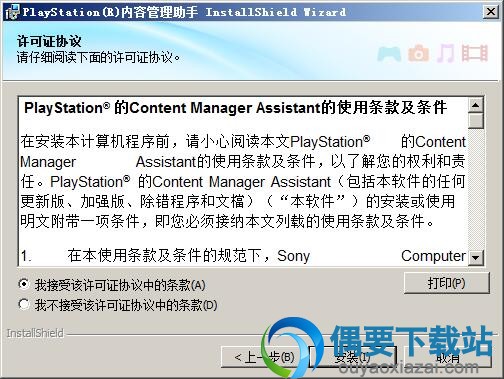Click the header text '许可证协议'
504x379 pixels.
point(49,42)
